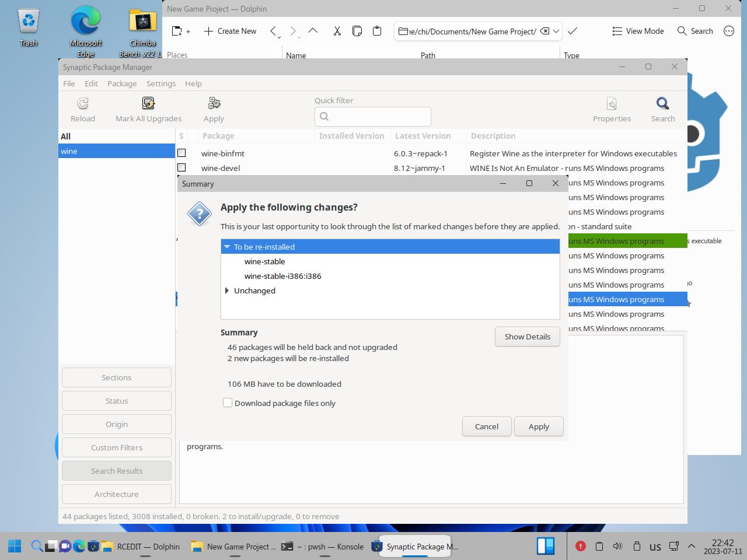Viewport: 747px width, 560px height.
Task: Click Show Details in Summary dialog
Action: [528, 337]
